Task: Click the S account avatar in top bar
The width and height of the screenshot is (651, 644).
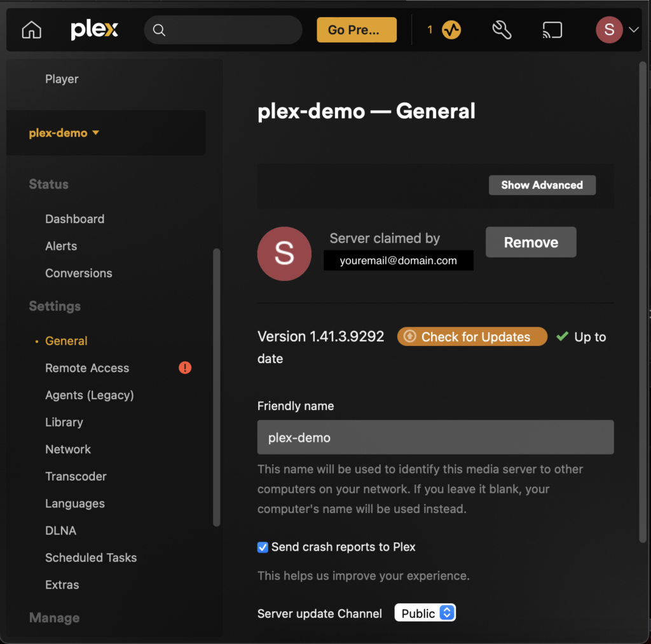Action: tap(609, 30)
